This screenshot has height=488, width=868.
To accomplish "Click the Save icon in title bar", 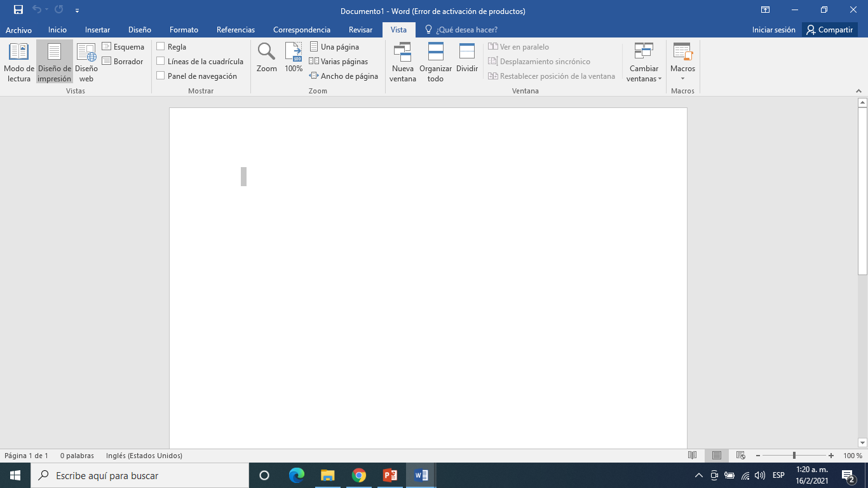I will pos(18,10).
